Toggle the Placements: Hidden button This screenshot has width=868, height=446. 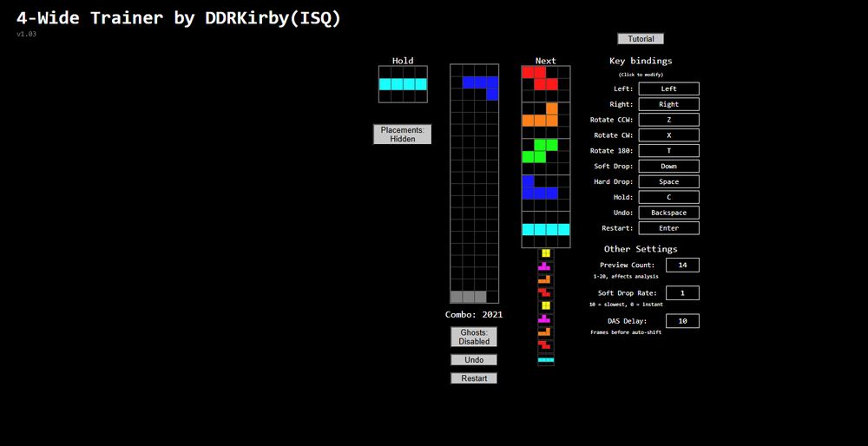tap(403, 134)
